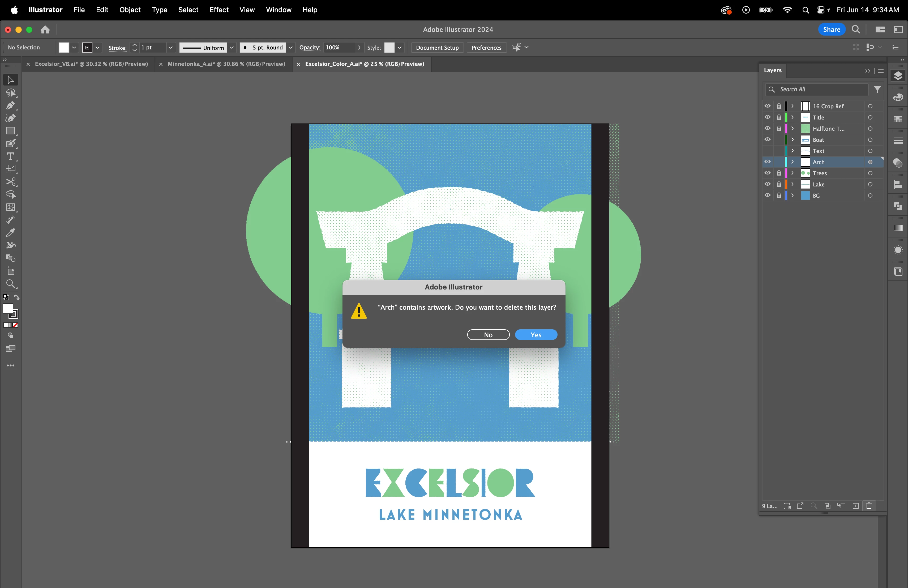Click the Layers panel filter icon
Viewport: 908px width, 588px height.
pyautogui.click(x=877, y=89)
